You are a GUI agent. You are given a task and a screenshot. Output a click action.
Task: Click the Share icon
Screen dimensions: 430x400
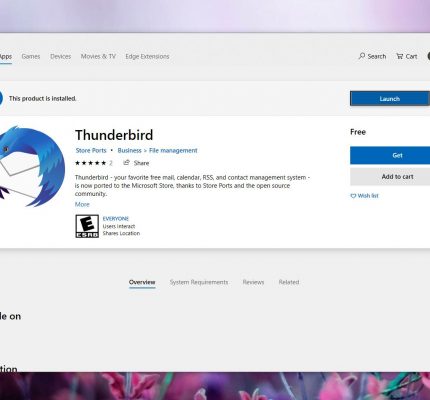[126, 163]
